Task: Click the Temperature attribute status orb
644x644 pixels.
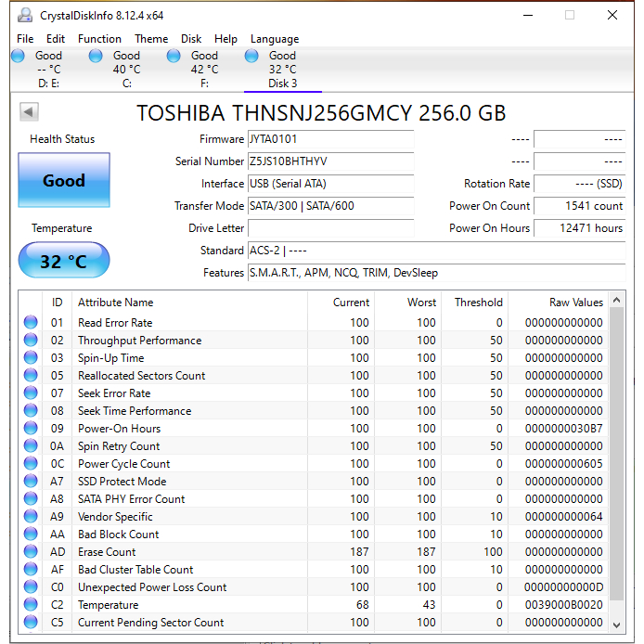Action: pyautogui.click(x=31, y=605)
